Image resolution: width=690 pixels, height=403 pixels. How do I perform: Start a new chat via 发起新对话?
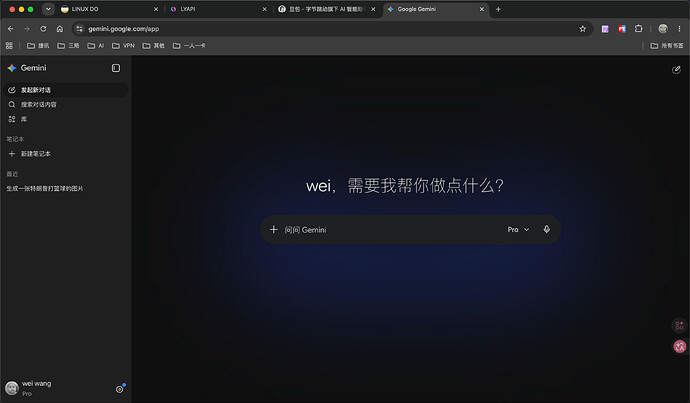(66, 90)
